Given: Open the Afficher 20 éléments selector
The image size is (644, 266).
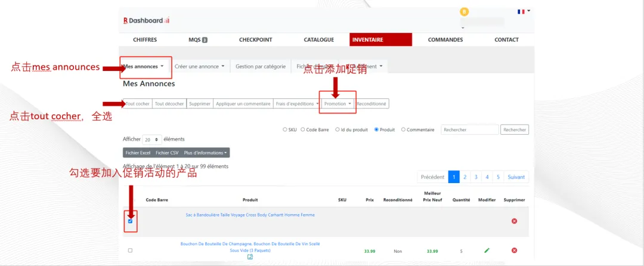Looking at the screenshot, I should pyautogui.click(x=152, y=140).
